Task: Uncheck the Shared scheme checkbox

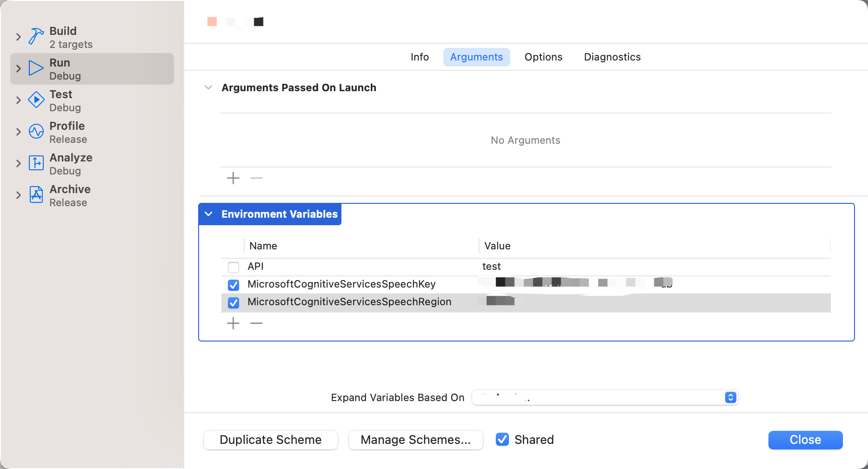Action: tap(502, 439)
